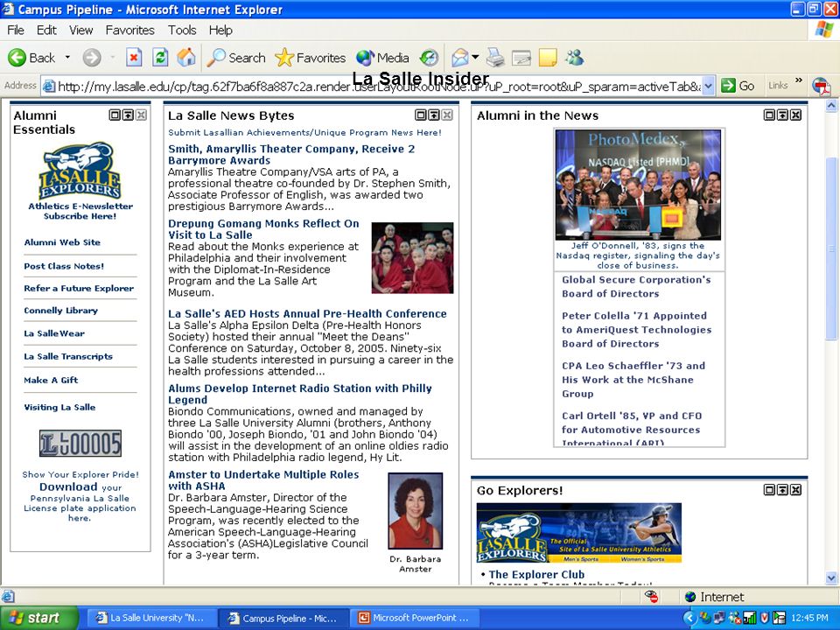Click the Mail envelope icon
The image size is (840, 630).
(459, 58)
